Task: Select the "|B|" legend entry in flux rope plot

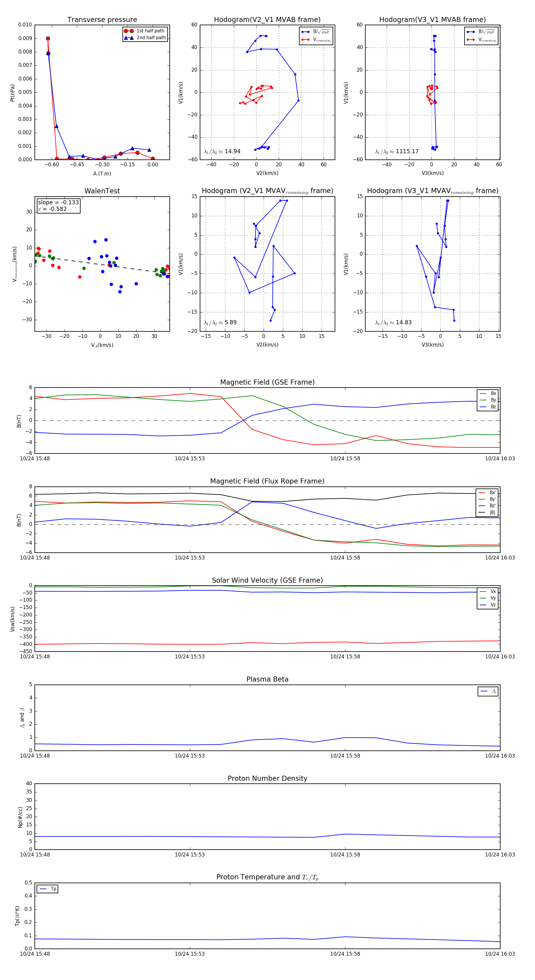Action: pyautogui.click(x=487, y=513)
